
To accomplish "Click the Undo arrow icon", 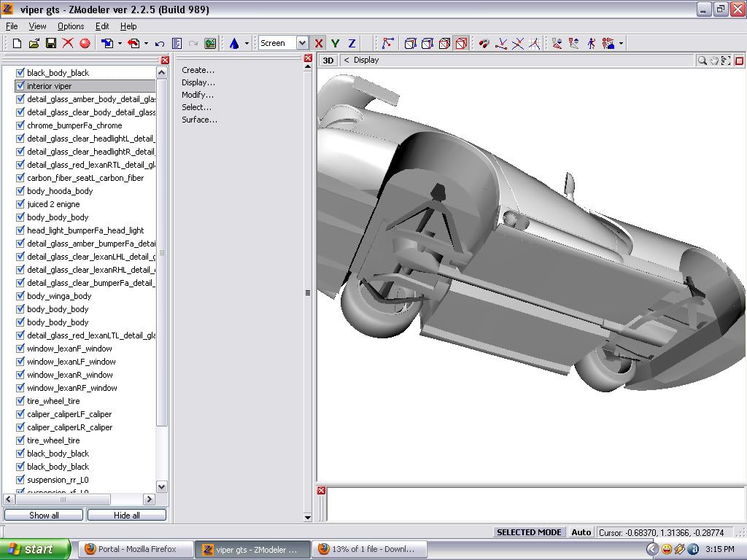I will click(160, 44).
